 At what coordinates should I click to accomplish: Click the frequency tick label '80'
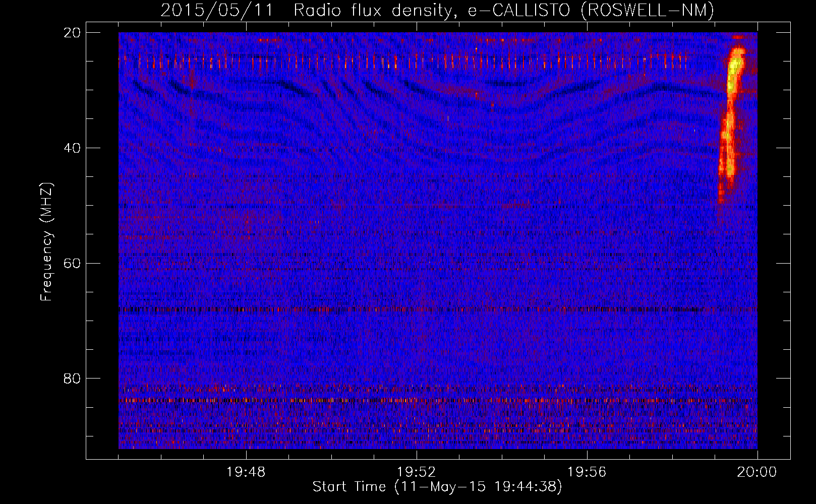pos(73,379)
